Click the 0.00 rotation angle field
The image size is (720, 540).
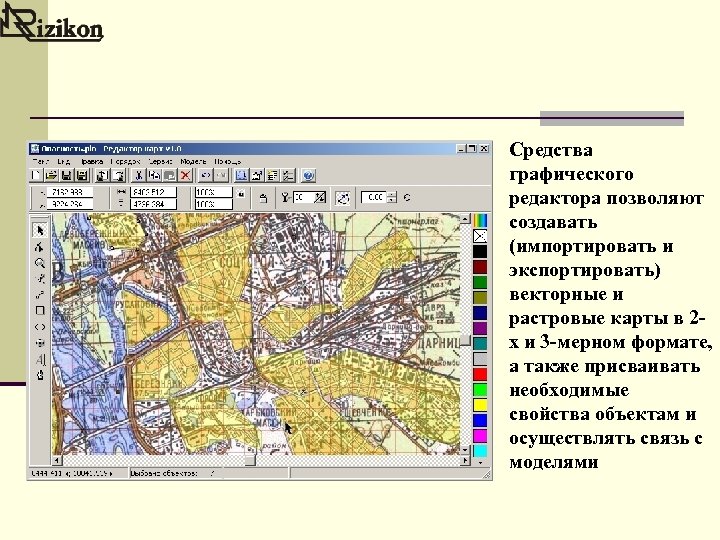pyautogui.click(x=374, y=197)
